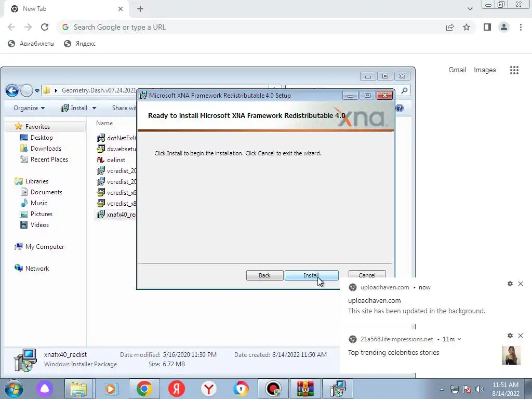This screenshot has width=532, height=399.
Task: Open Documents library
Action: click(46, 192)
